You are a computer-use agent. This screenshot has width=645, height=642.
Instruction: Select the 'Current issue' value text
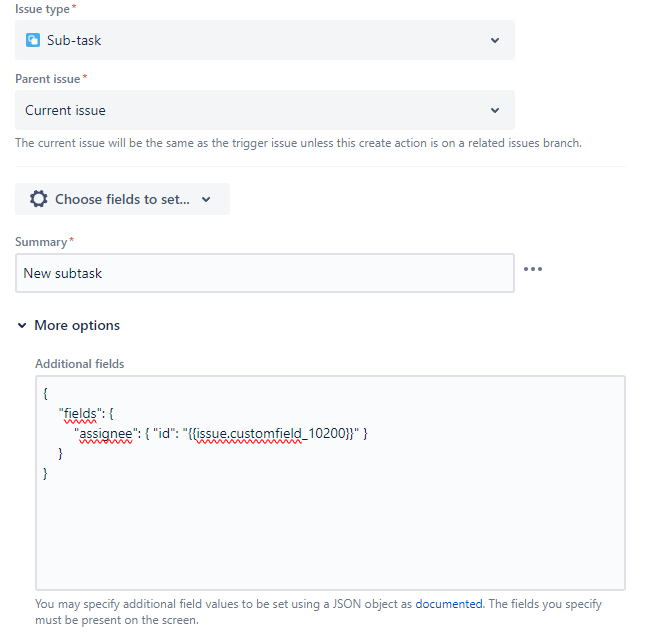point(65,110)
